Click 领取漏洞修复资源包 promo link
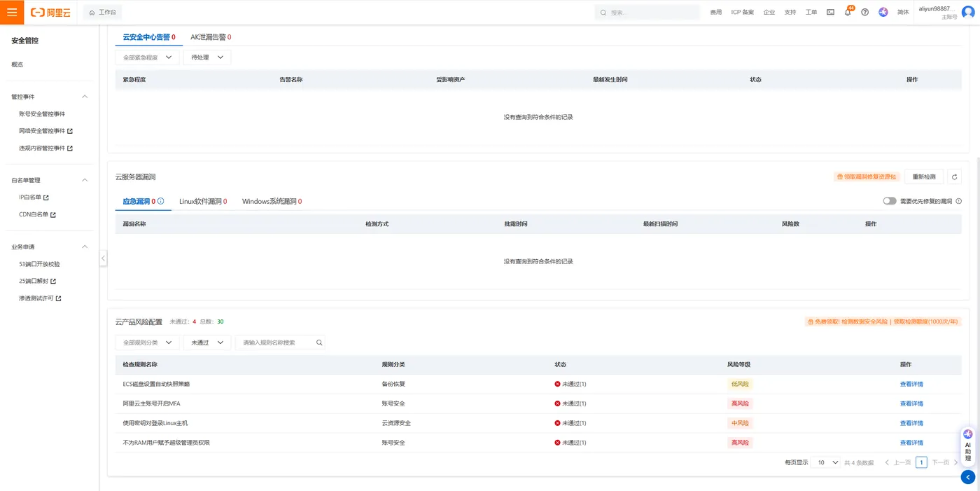980x491 pixels. 867,177
